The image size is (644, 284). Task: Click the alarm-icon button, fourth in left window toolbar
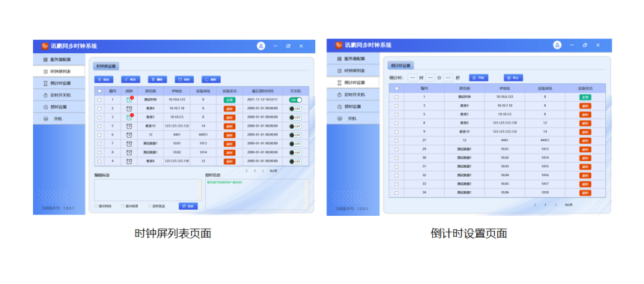coord(184,79)
